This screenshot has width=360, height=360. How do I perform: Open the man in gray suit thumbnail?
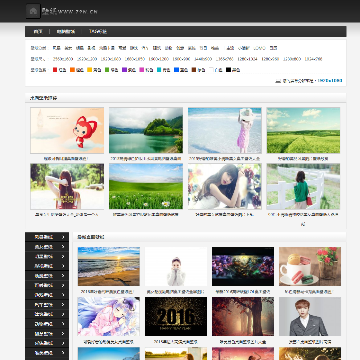pos(310,317)
